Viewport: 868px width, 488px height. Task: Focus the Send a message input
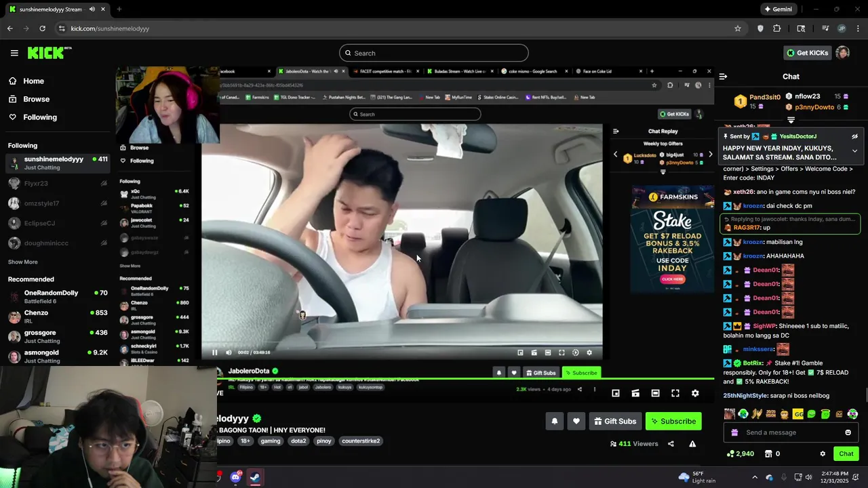point(791,432)
